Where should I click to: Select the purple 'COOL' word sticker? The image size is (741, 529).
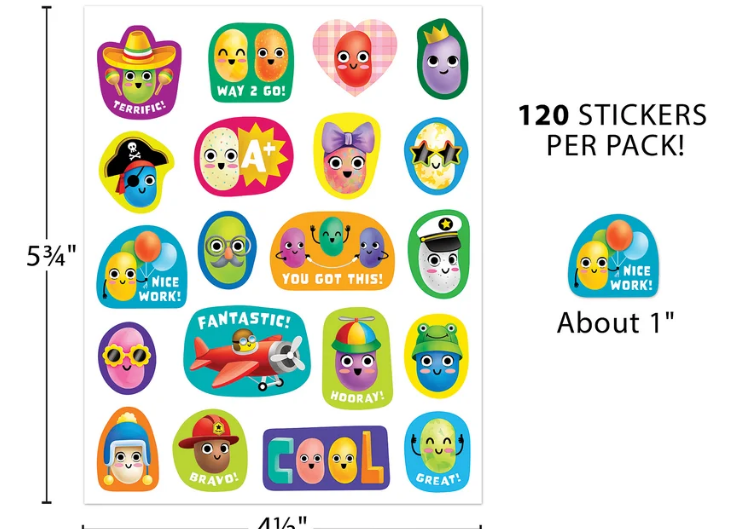[326, 458]
